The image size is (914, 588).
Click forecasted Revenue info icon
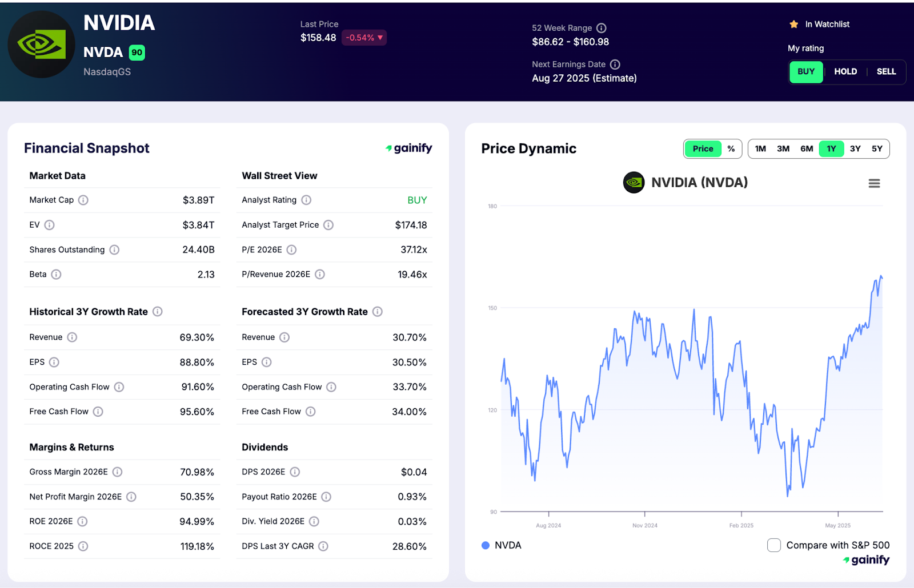284,337
